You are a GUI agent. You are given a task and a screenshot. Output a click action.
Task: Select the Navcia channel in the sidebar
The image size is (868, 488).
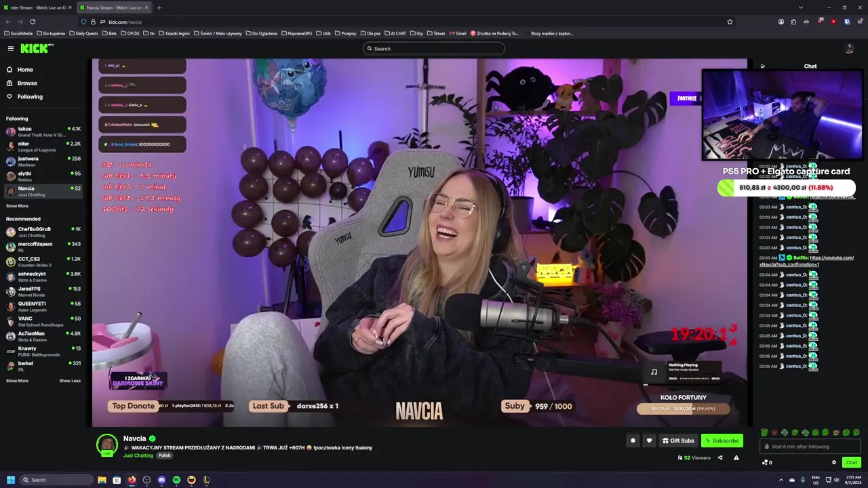(x=43, y=191)
